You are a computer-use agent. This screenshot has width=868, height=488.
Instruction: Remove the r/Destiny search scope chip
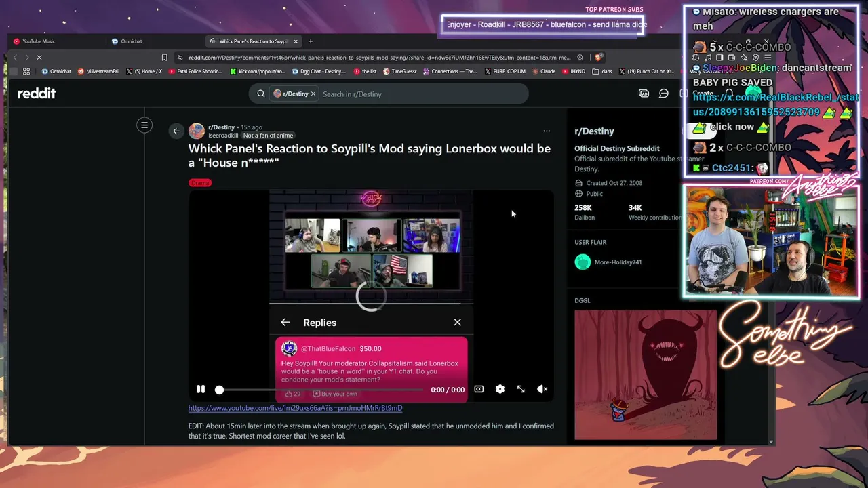[313, 94]
